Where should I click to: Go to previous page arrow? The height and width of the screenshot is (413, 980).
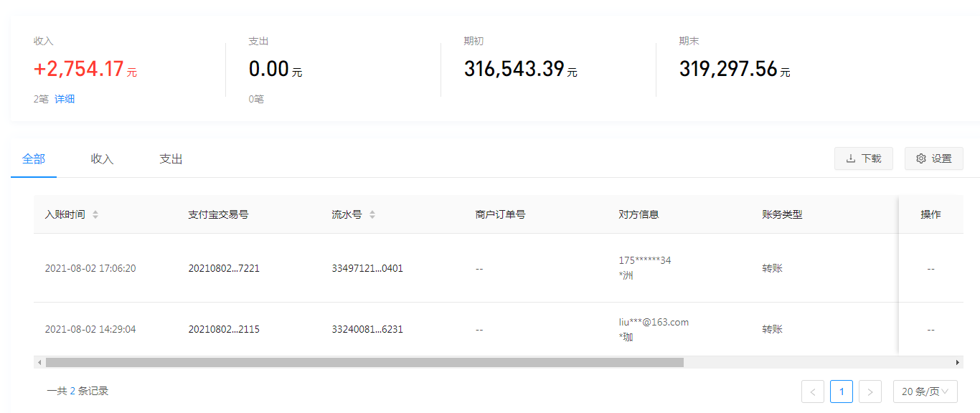(813, 391)
